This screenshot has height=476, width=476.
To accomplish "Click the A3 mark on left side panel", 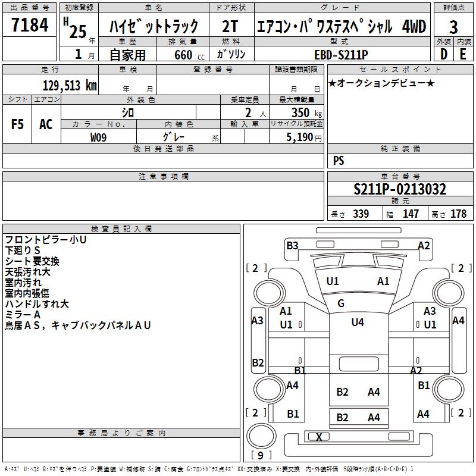I will [258, 321].
